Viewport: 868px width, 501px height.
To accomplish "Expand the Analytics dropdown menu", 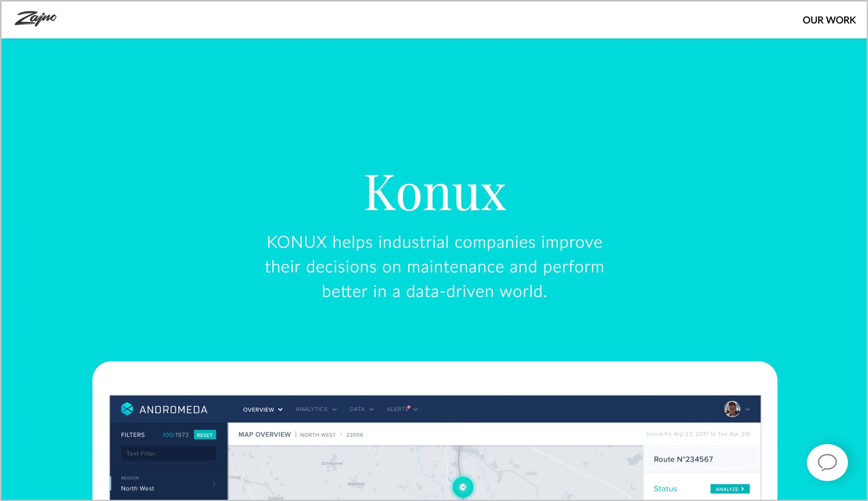I will point(316,409).
